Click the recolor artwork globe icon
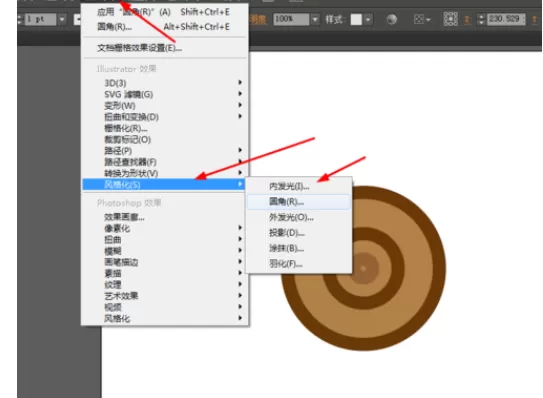The width and height of the screenshot is (543, 398). tap(392, 19)
